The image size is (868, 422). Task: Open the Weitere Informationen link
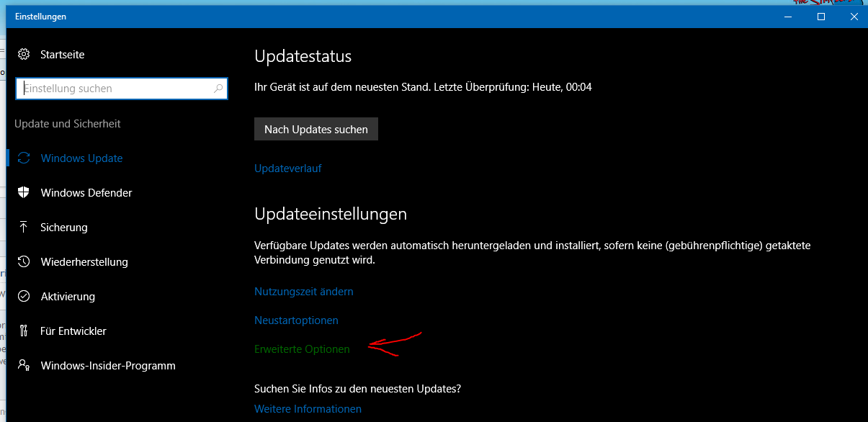tap(308, 409)
